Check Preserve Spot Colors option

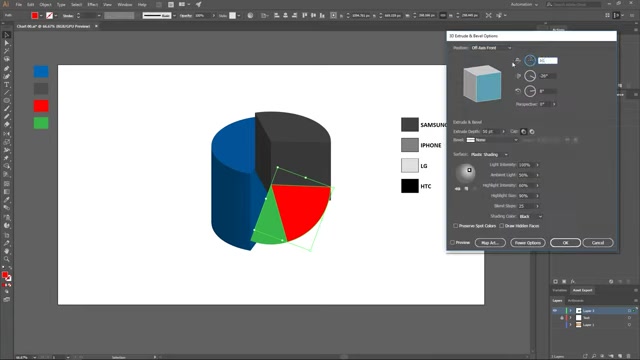tap(456, 226)
